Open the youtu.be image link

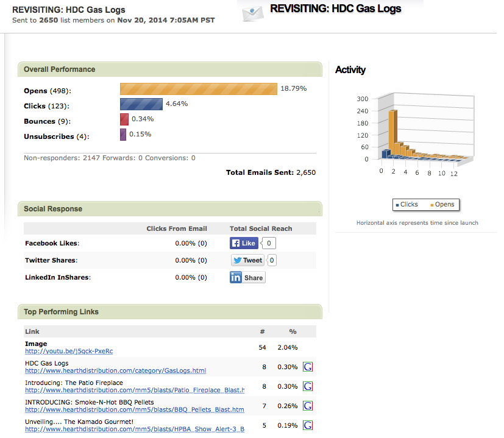(69, 351)
